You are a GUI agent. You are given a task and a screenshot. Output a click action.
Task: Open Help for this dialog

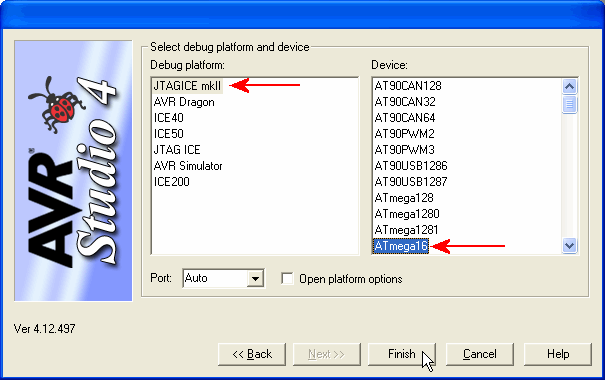coord(558,354)
